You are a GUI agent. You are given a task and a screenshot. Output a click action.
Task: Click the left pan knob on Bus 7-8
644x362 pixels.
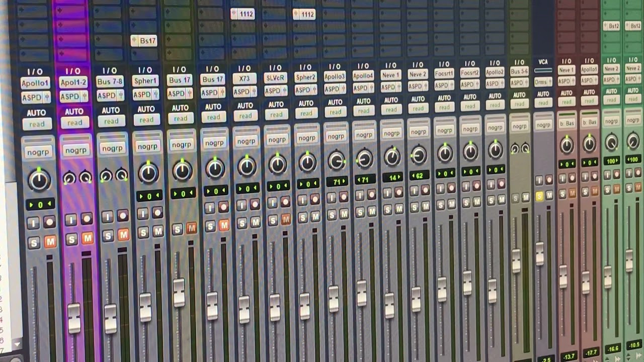pos(106,176)
